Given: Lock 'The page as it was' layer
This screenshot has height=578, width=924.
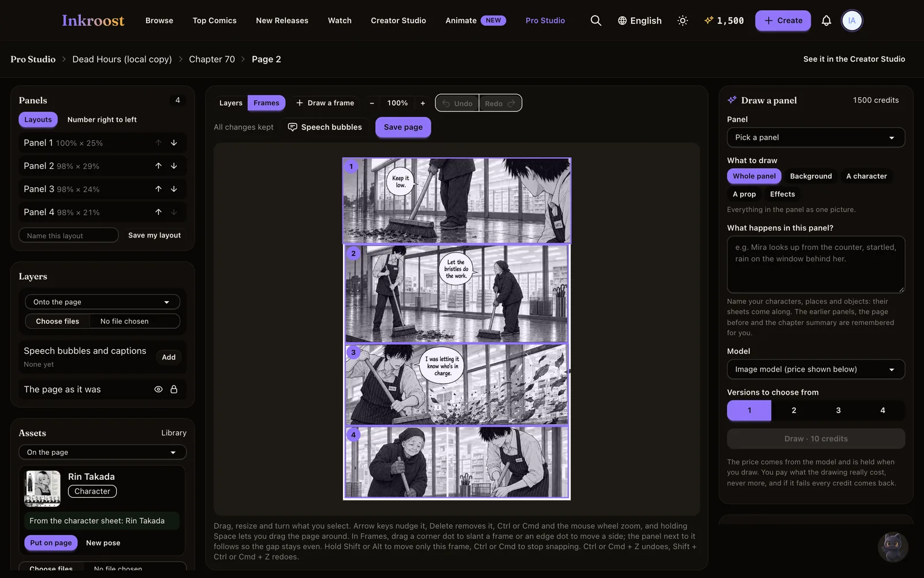Looking at the screenshot, I should pos(174,390).
